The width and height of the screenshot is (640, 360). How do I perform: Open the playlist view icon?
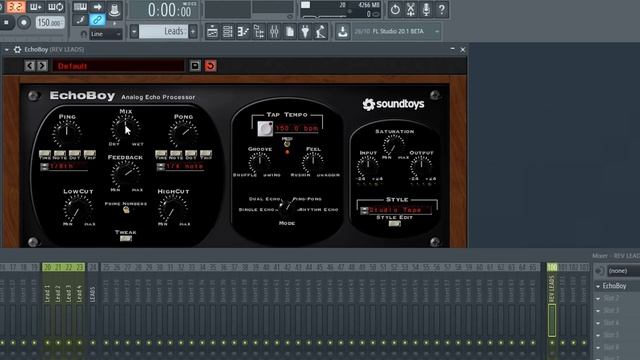pyautogui.click(x=212, y=31)
